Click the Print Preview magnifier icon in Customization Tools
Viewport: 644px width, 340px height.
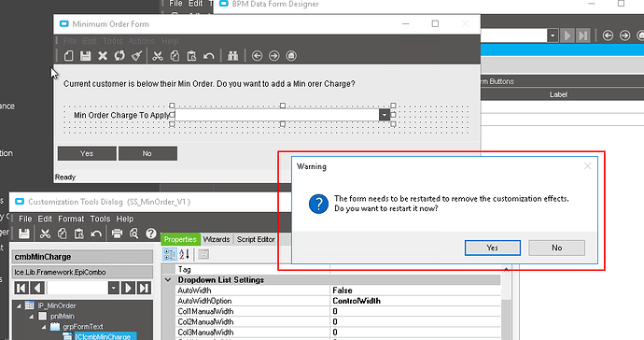[133, 234]
